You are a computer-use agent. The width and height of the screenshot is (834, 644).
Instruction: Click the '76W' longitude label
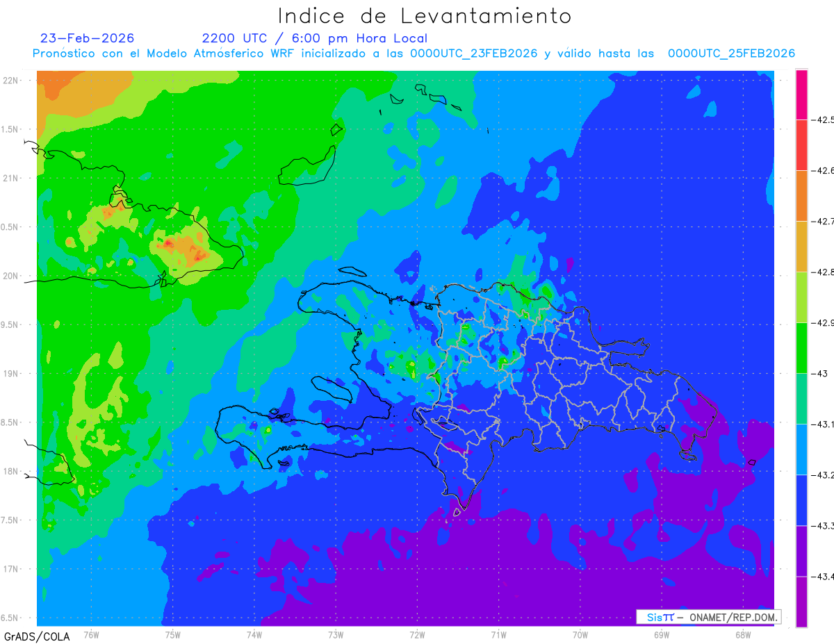[91, 634]
